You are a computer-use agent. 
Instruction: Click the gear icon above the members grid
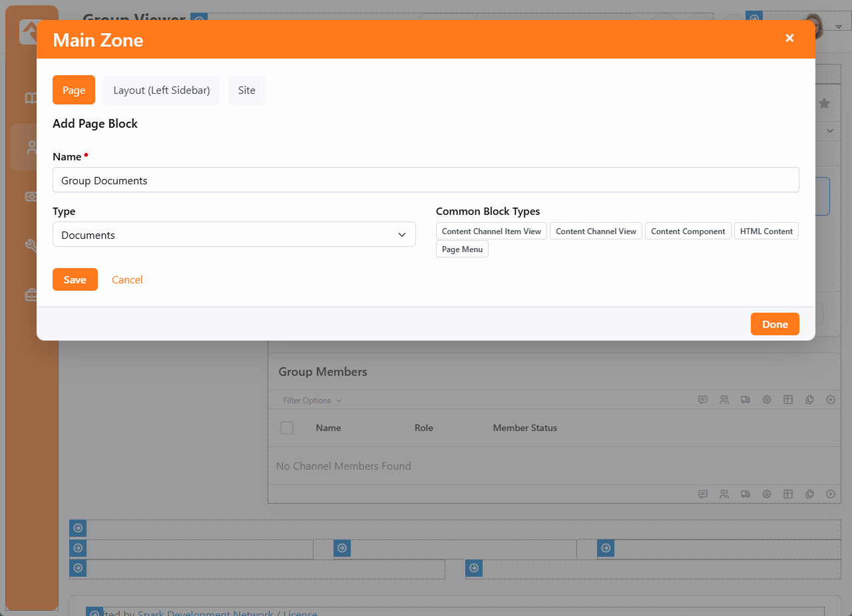pyautogui.click(x=767, y=400)
